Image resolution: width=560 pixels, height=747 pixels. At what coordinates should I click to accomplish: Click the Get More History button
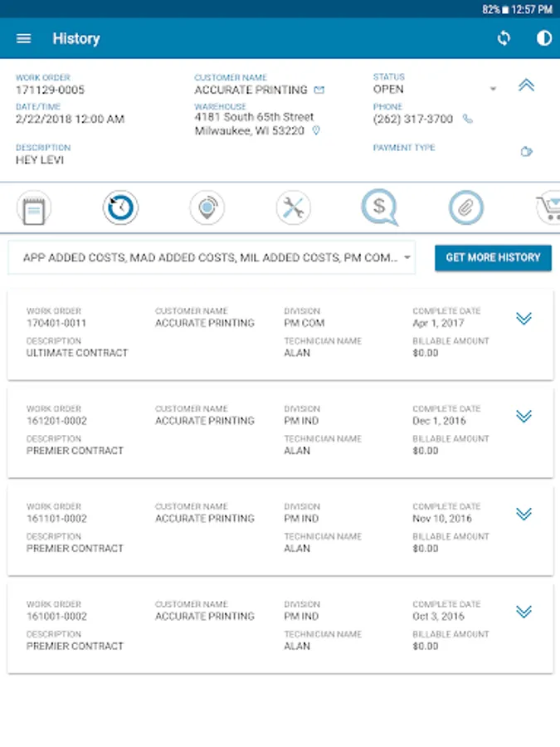point(493,258)
